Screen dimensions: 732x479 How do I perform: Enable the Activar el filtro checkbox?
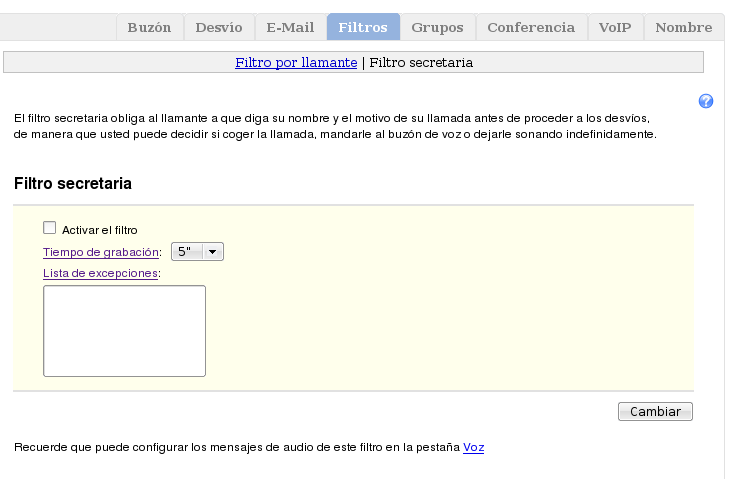pyautogui.click(x=50, y=228)
